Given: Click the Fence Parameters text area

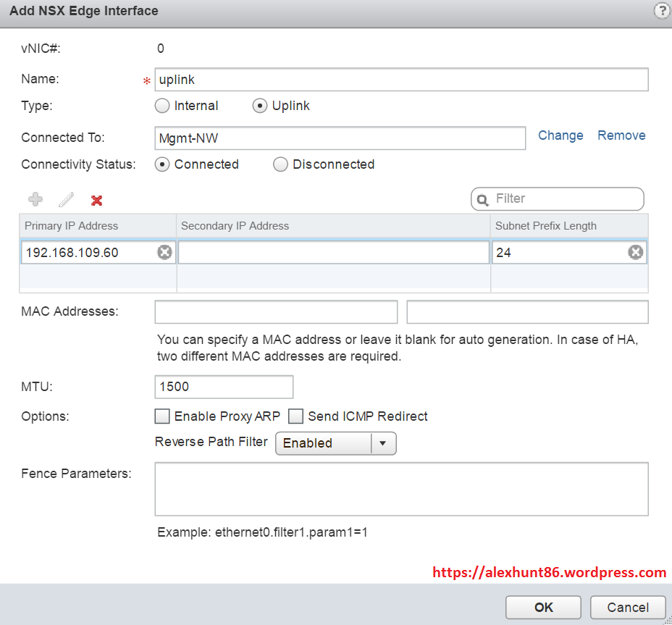Looking at the screenshot, I should [x=401, y=489].
